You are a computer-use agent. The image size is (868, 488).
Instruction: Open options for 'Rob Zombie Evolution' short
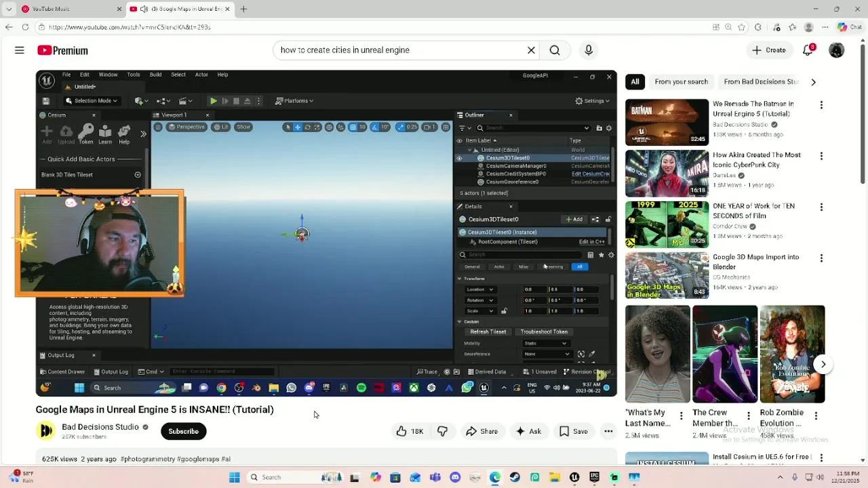click(x=816, y=415)
